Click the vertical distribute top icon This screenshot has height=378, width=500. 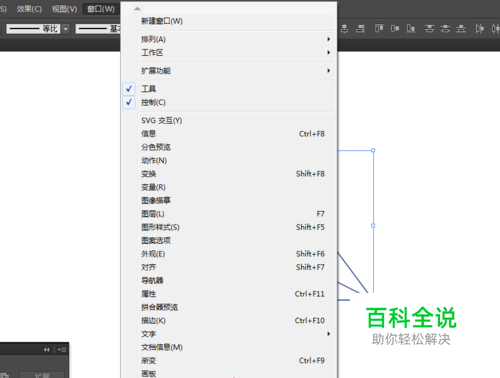click(429, 29)
